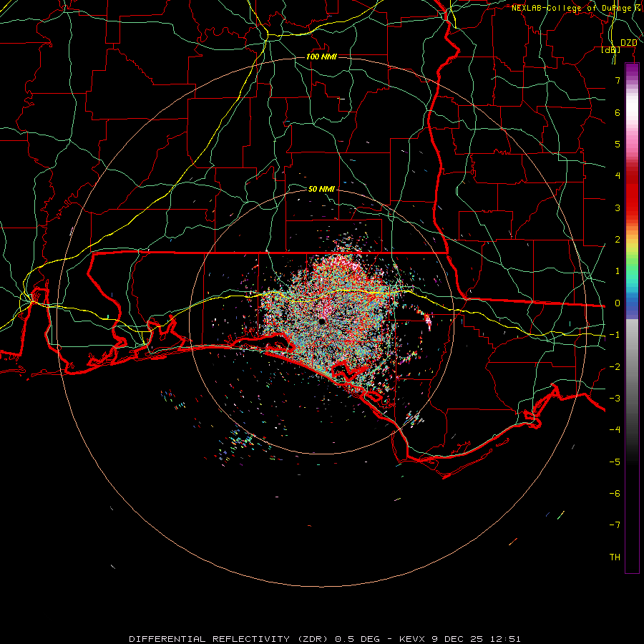
Task: Click the -4 value on the color scale
Action: click(615, 430)
